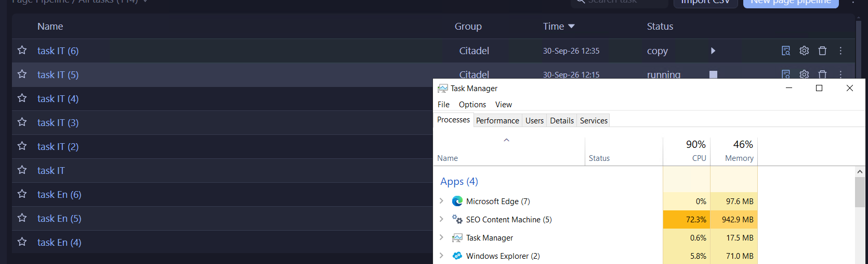This screenshot has height=264, width=868.
Task: Switch to the Performance tab
Action: click(497, 121)
